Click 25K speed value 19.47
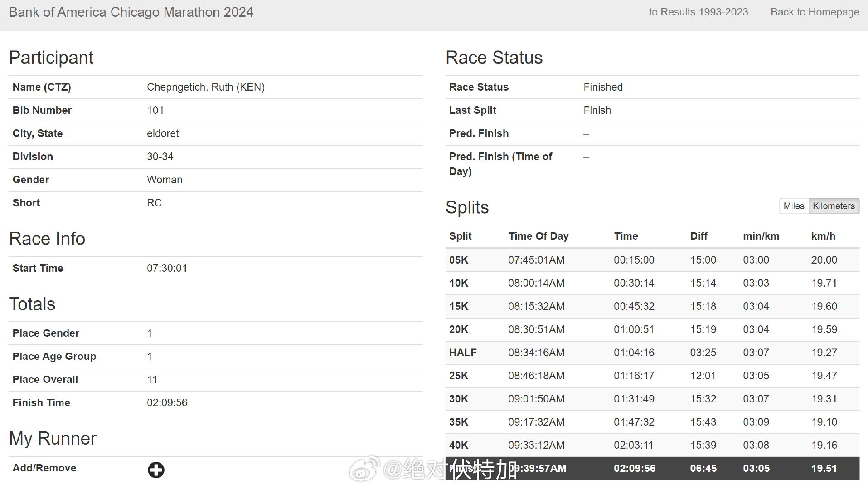 coord(824,376)
